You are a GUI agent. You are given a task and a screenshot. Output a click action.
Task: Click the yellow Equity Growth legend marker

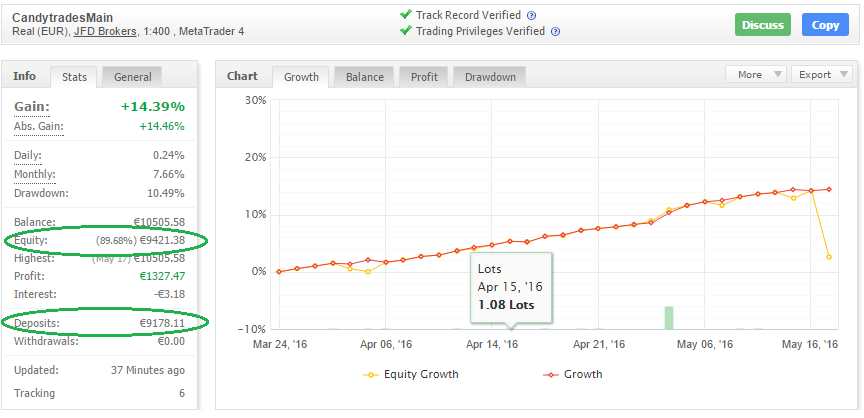coord(371,375)
